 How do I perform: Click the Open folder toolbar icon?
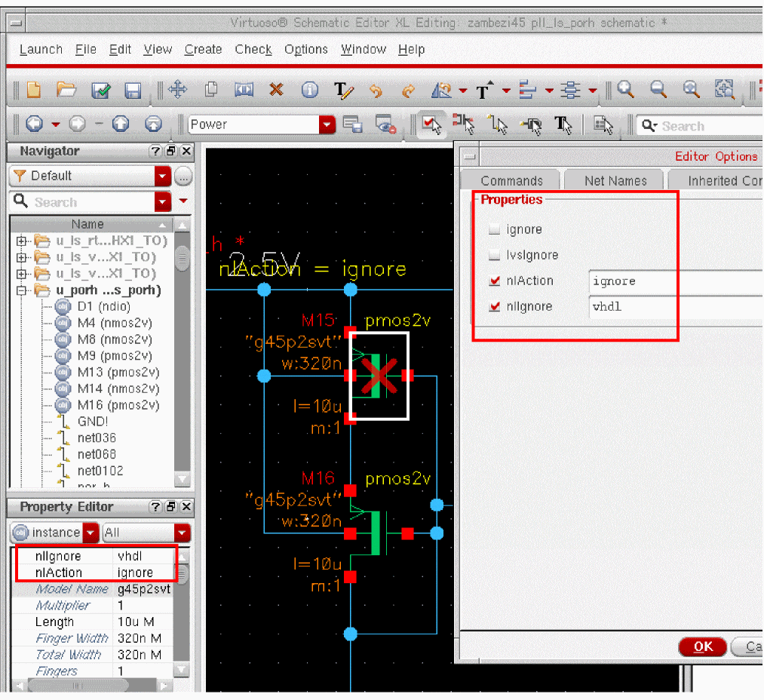66,91
